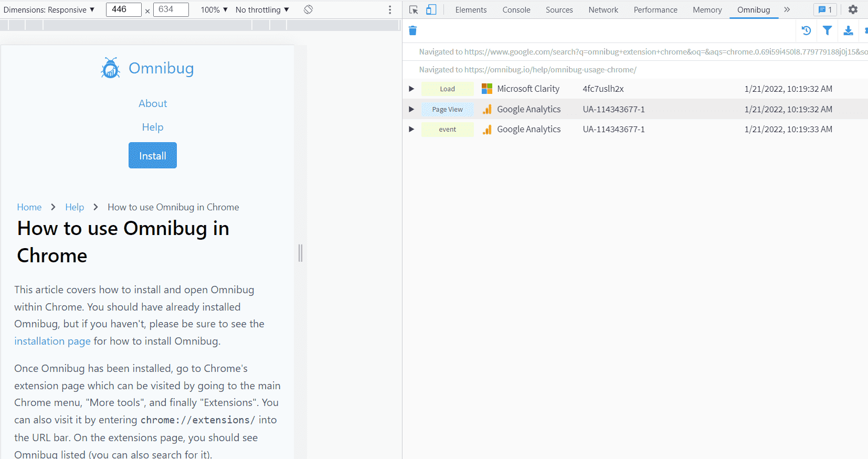Click the current-page breadcrumb text
This screenshot has width=868, height=459.
click(x=173, y=207)
